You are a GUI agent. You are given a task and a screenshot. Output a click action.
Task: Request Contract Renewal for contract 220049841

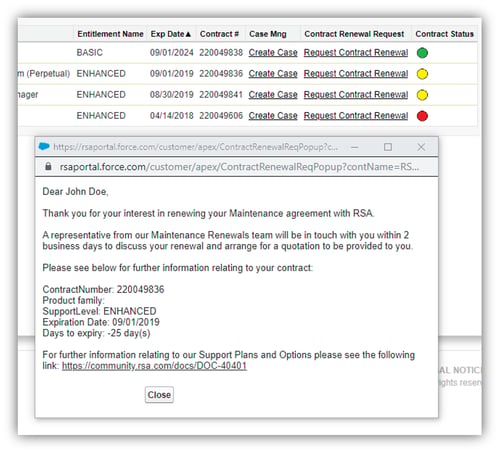[356, 95]
